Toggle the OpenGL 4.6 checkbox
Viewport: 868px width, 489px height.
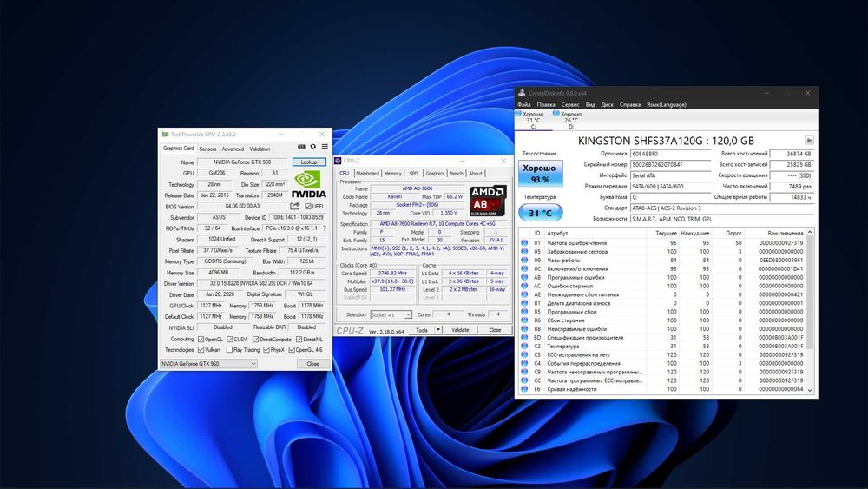pyautogui.click(x=292, y=350)
